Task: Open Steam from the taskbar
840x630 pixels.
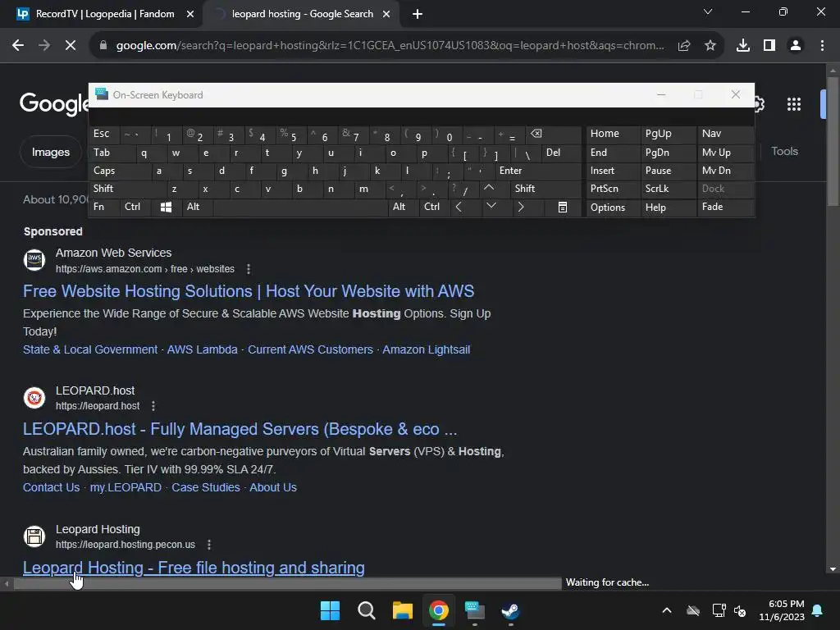Action: point(510,610)
